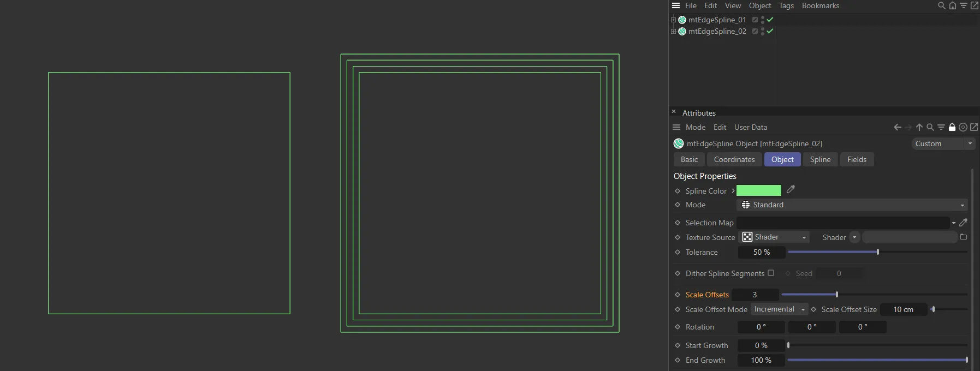Toggle visibility dots of mtEdgeSpline_02
The image size is (980, 371).
click(x=763, y=31)
